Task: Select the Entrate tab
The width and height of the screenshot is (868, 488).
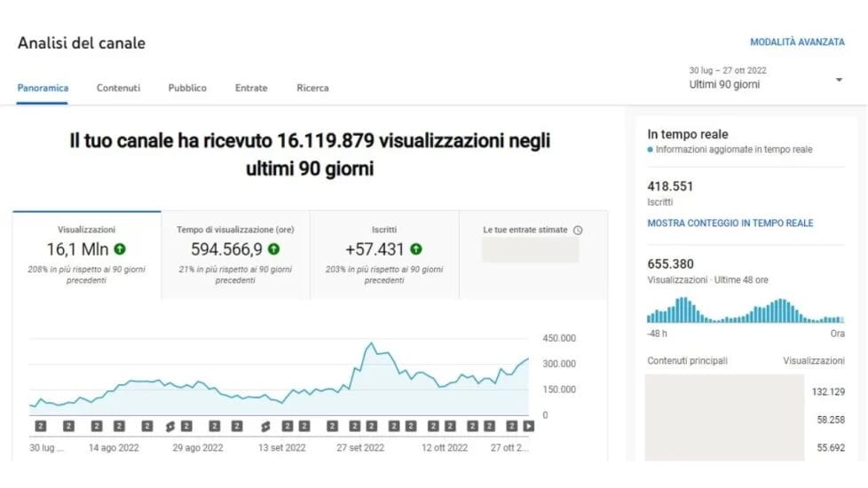Action: 251,88
